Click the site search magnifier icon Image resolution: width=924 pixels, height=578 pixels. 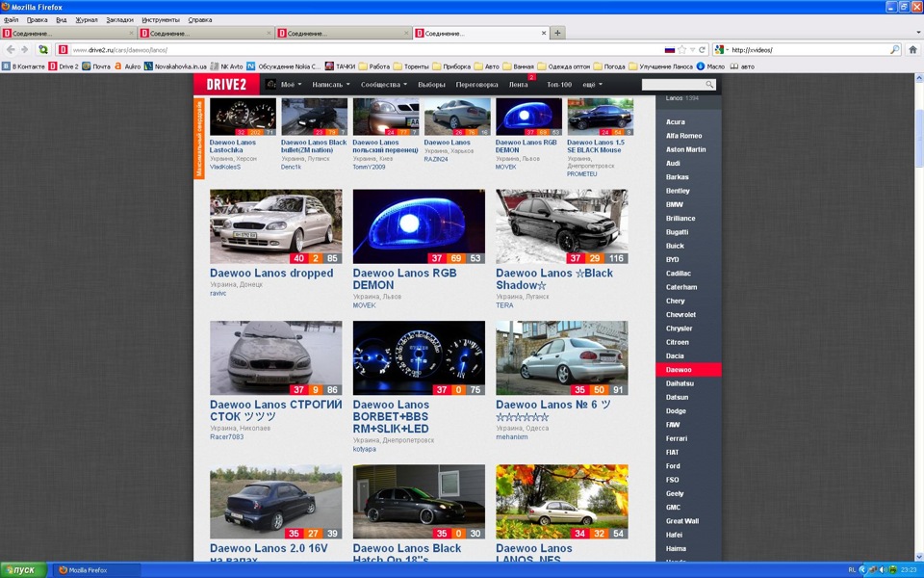[709, 85]
